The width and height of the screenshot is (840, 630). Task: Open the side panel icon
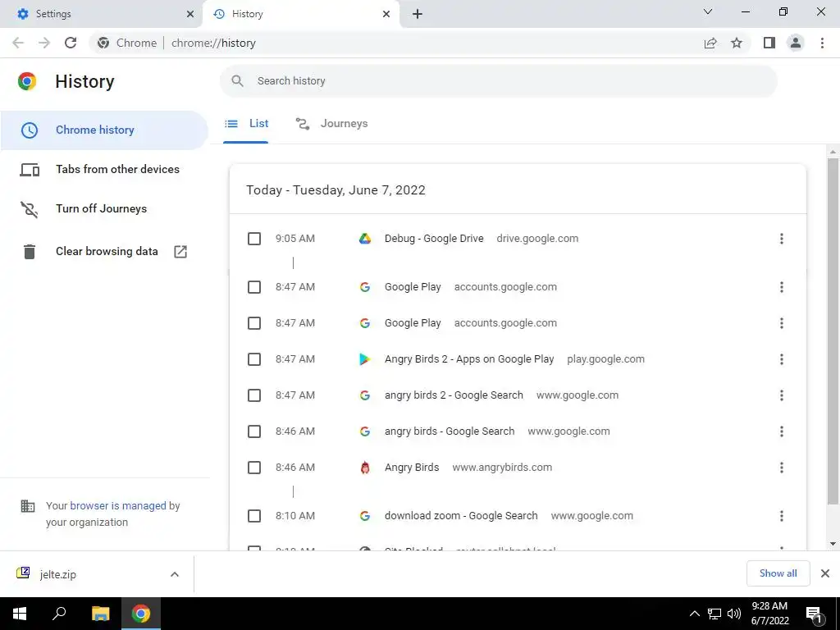pos(769,43)
